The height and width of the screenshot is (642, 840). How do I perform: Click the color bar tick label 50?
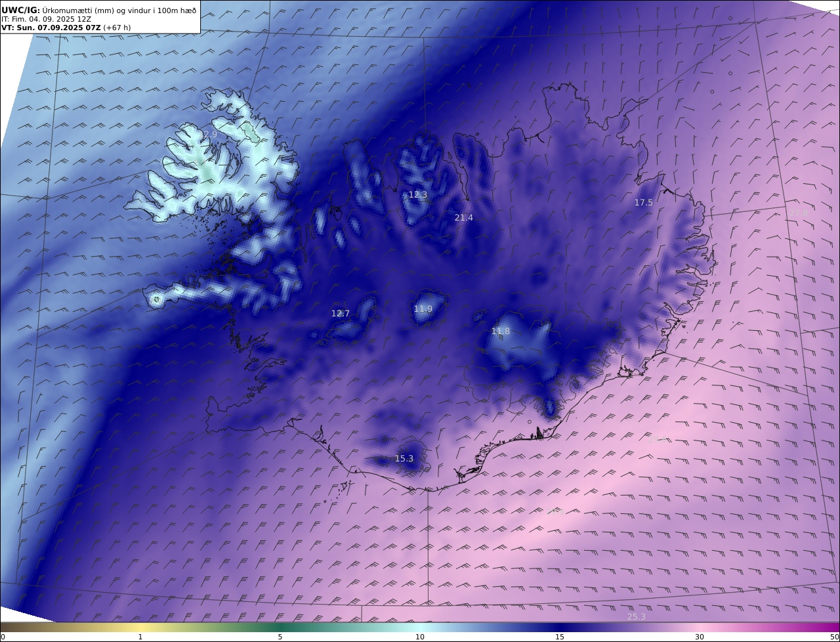[834, 637]
